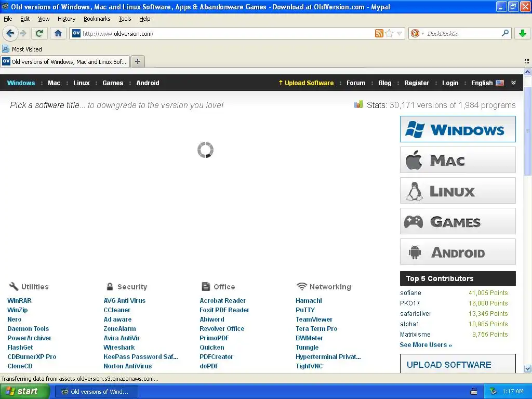Open the Forum link
This screenshot has height=399, width=532.
click(x=356, y=83)
